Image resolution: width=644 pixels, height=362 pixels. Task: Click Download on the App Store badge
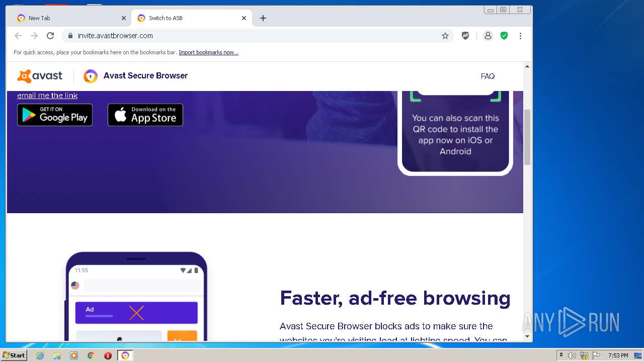pos(145,115)
